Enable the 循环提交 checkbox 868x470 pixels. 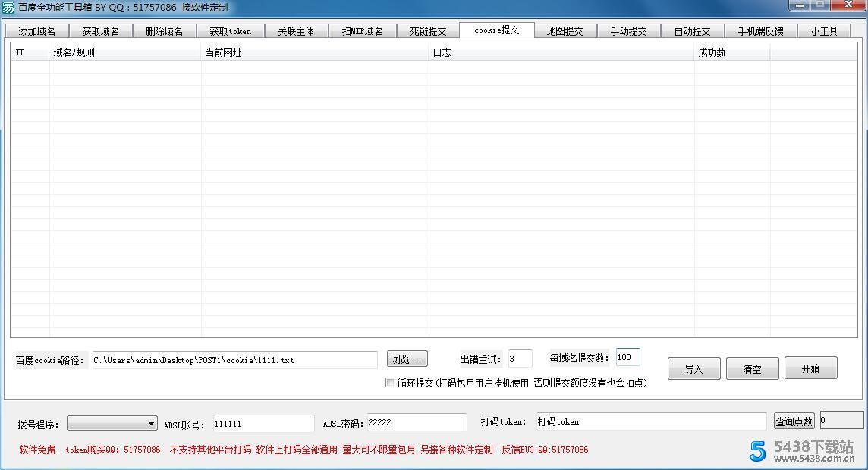click(x=391, y=383)
